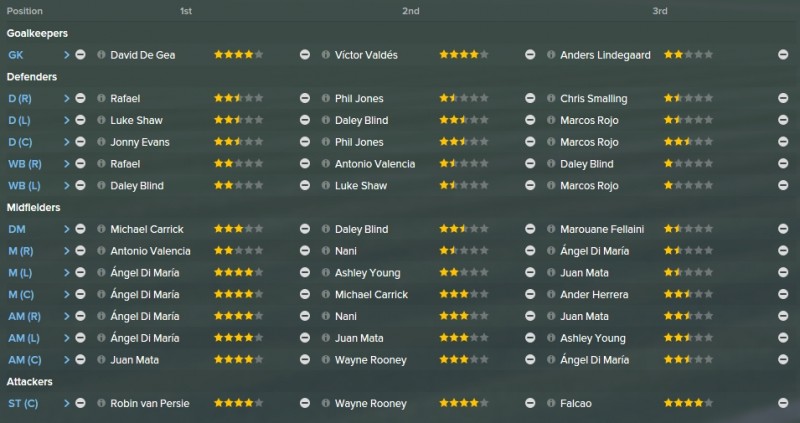Click info icon beside Marouane Fellaini
Image resolution: width=800 pixels, height=423 pixels.
point(551,229)
